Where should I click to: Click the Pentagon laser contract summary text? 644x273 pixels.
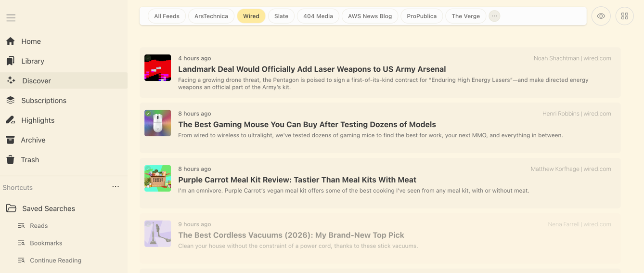(x=383, y=83)
